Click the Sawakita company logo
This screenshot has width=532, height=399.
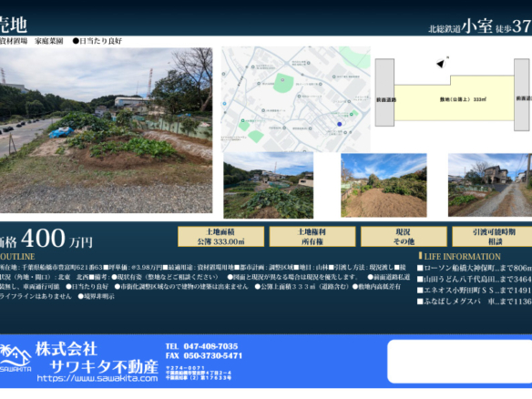[15, 358]
